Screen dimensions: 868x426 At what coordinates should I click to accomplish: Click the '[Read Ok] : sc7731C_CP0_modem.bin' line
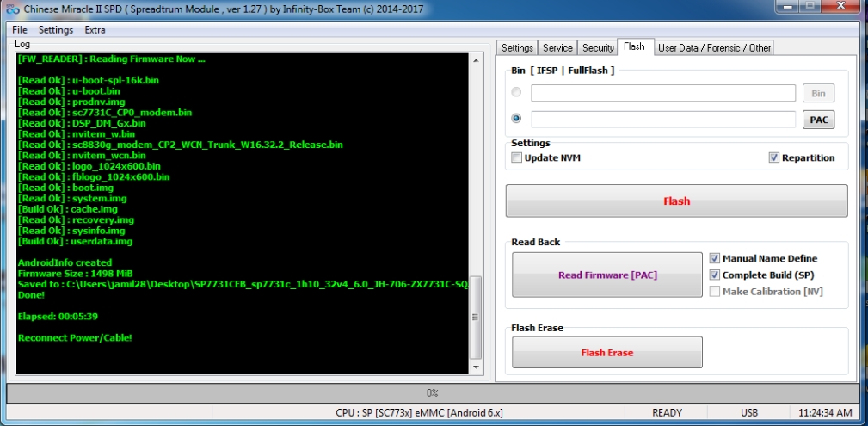[105, 113]
